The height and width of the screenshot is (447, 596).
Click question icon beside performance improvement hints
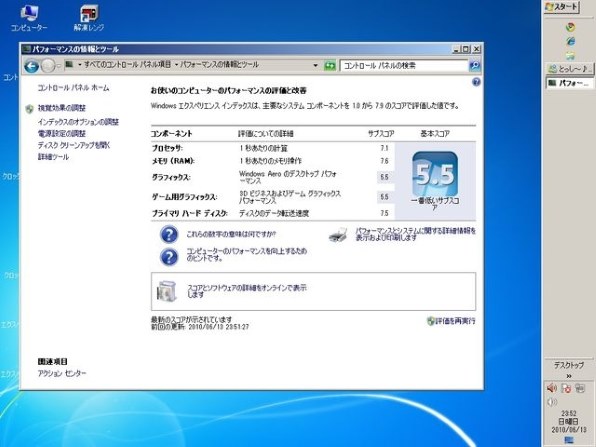(x=169, y=257)
